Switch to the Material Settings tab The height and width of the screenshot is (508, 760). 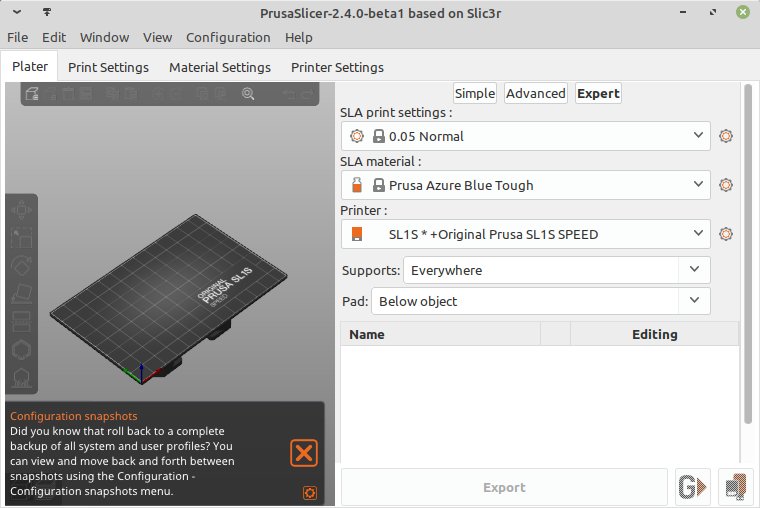[220, 67]
